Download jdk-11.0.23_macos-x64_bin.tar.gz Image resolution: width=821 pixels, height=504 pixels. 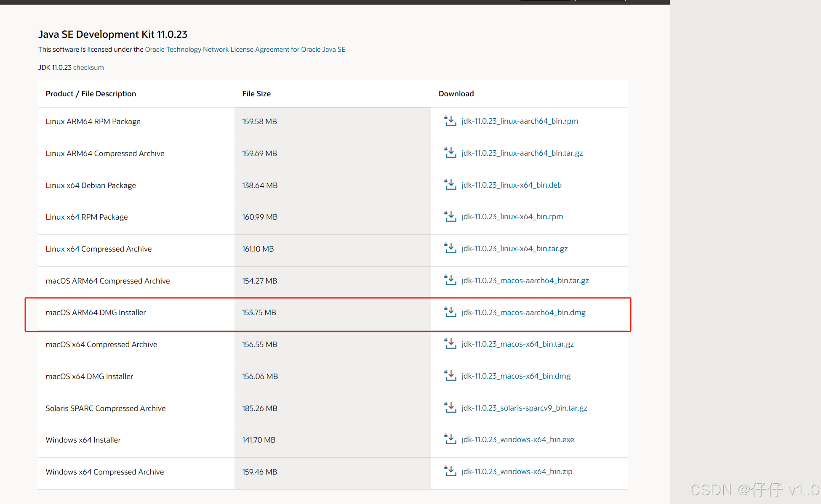[517, 344]
